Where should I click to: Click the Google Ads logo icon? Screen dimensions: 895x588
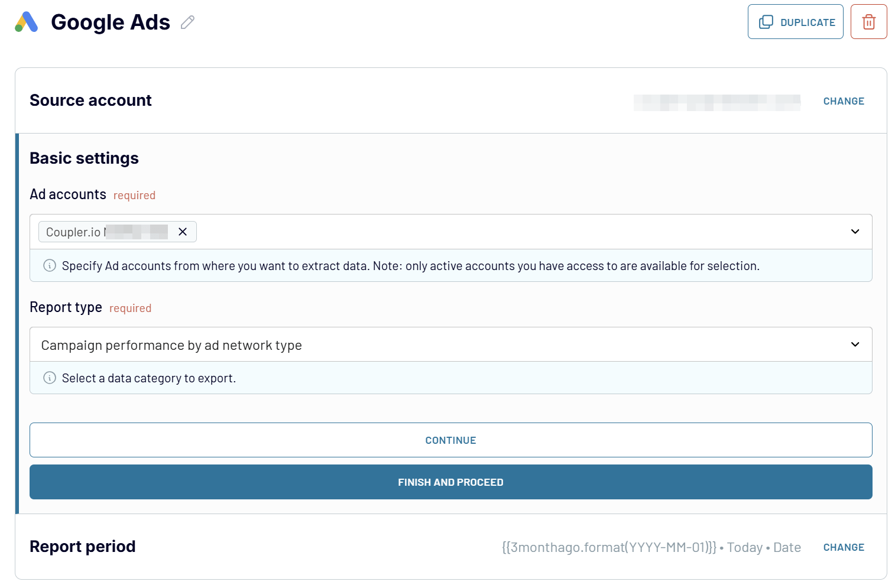(27, 22)
